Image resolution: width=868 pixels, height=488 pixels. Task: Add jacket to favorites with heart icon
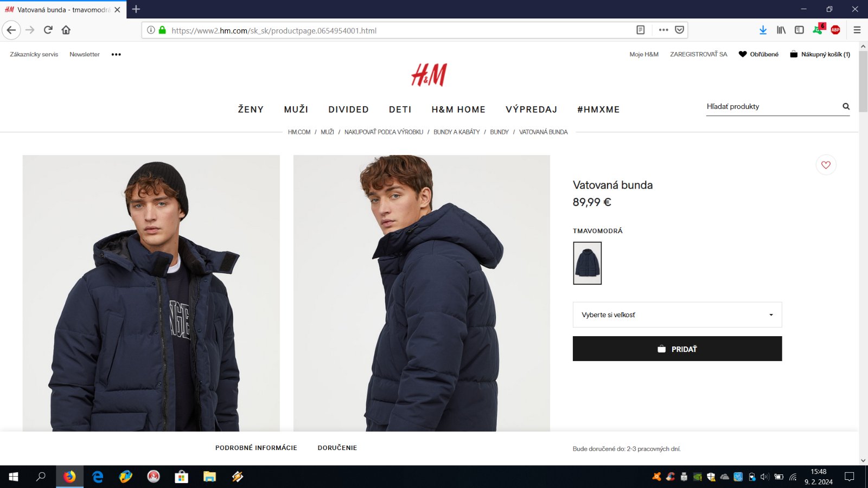tap(826, 165)
